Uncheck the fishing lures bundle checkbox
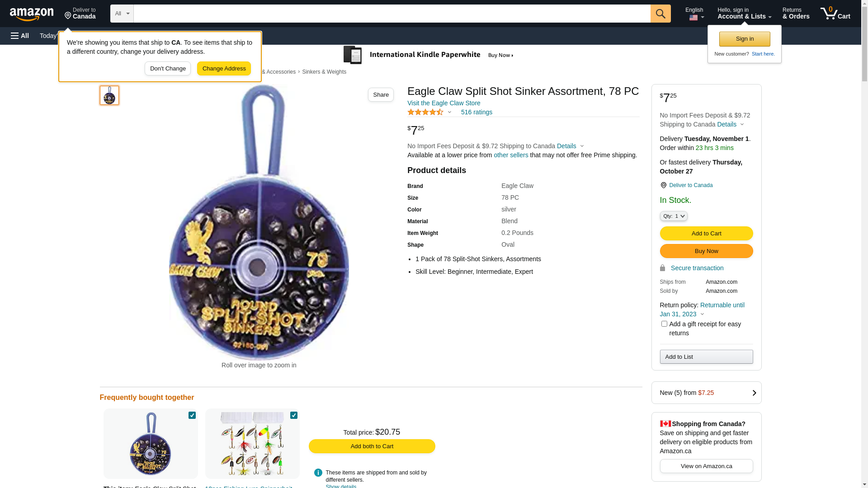Screen dimensions: 868x488 pyautogui.click(x=294, y=415)
